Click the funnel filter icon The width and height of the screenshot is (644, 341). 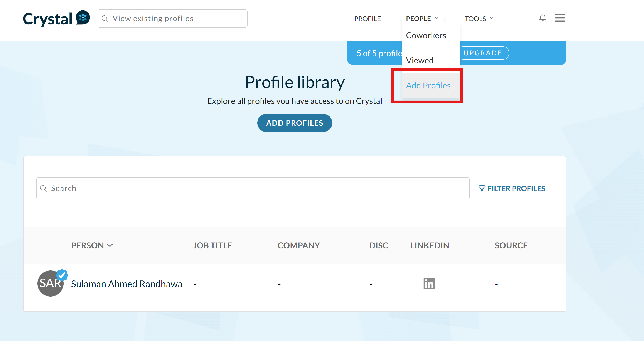(482, 189)
